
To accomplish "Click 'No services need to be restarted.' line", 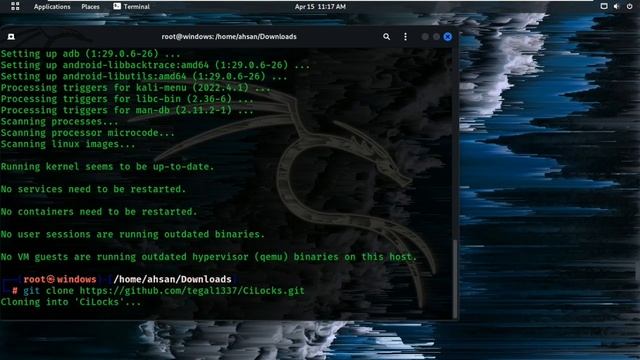I will [x=93, y=189].
